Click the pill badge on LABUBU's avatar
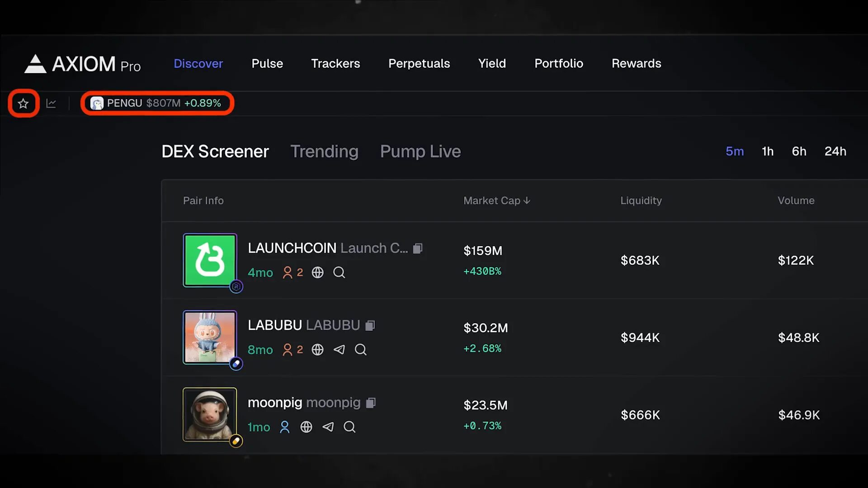Screen dimensions: 868x488 (x=236, y=364)
